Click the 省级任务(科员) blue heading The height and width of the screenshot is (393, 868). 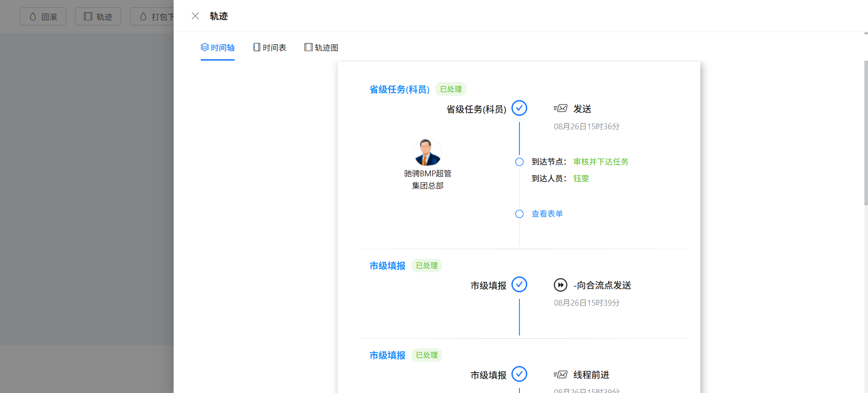click(x=400, y=89)
